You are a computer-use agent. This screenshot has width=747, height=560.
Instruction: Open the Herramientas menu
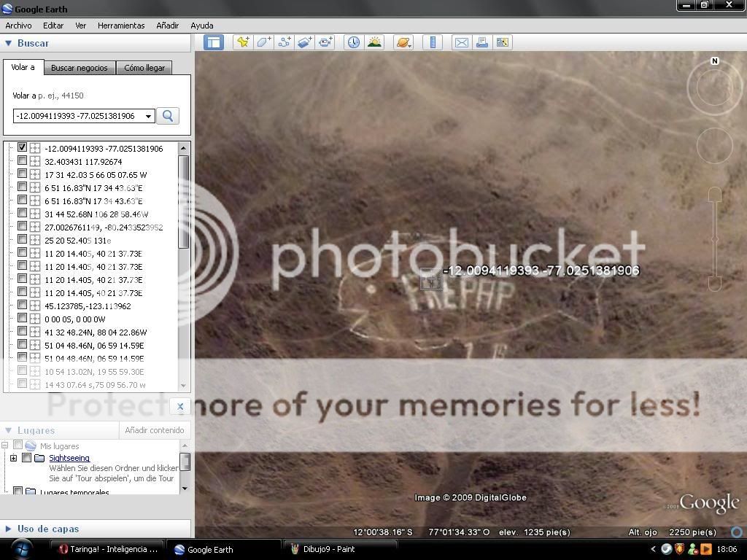pos(121,26)
